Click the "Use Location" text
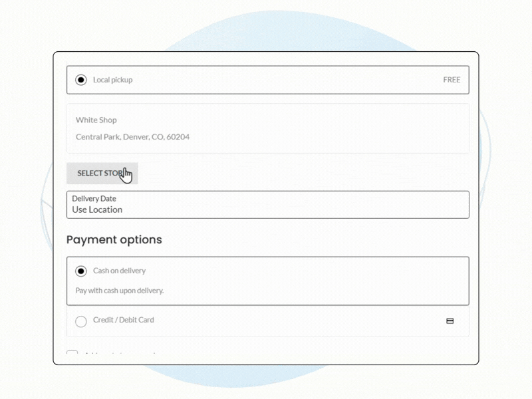 [x=97, y=209]
